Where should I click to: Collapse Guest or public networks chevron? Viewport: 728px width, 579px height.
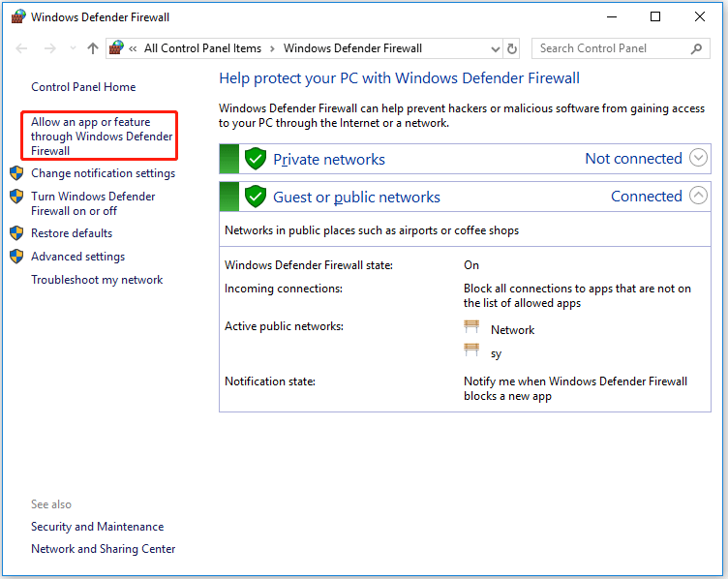coord(698,196)
